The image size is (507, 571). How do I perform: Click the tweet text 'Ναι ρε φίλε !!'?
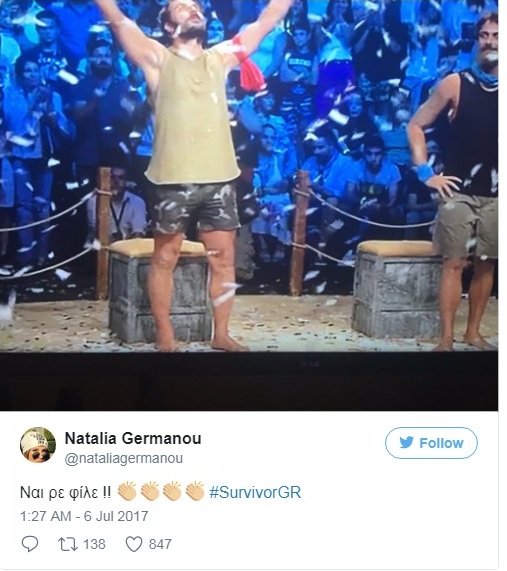(x=66, y=492)
